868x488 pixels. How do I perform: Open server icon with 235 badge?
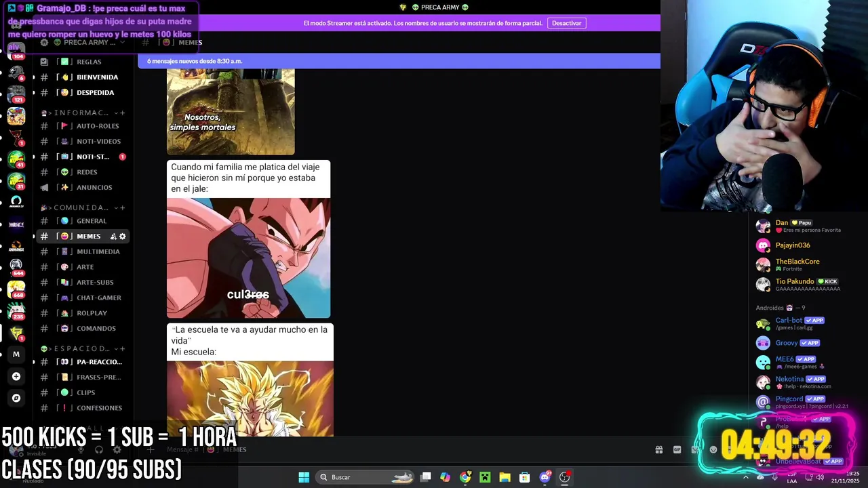(16, 310)
